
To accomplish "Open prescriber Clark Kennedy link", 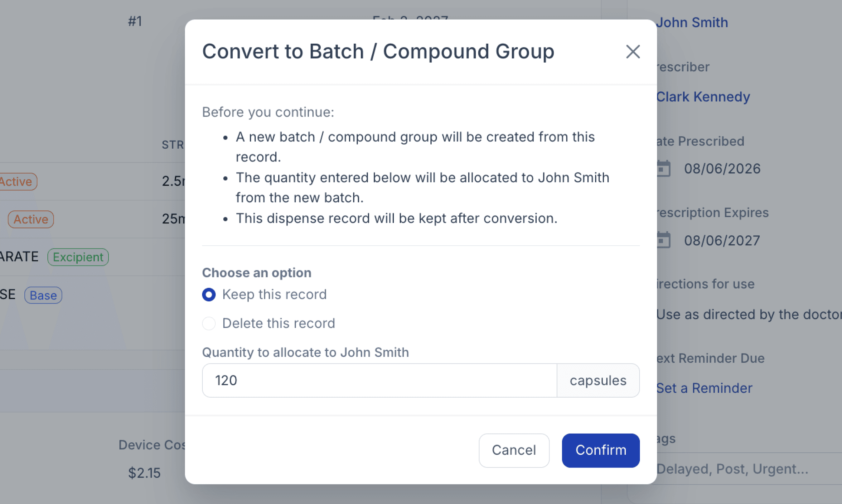I will [x=703, y=97].
